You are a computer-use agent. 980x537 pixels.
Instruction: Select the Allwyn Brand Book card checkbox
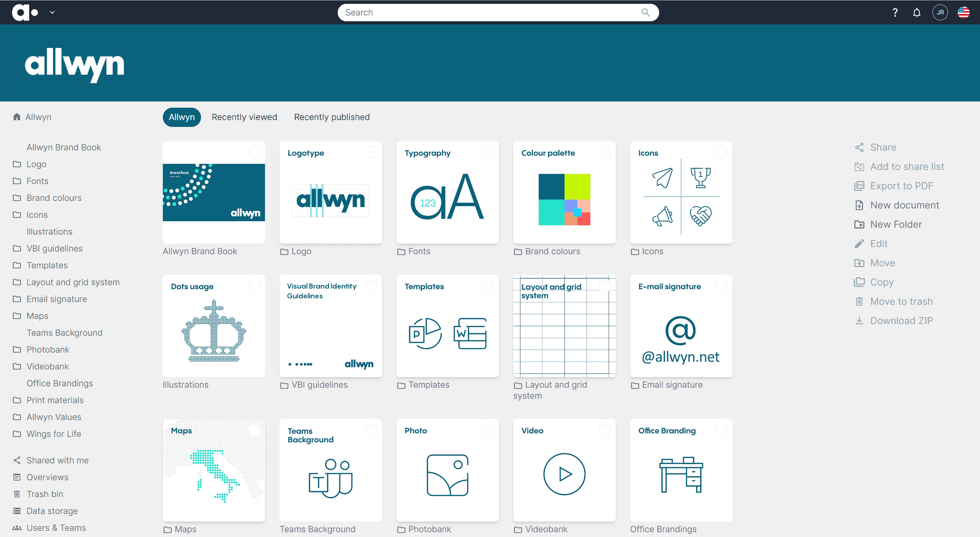click(x=254, y=152)
